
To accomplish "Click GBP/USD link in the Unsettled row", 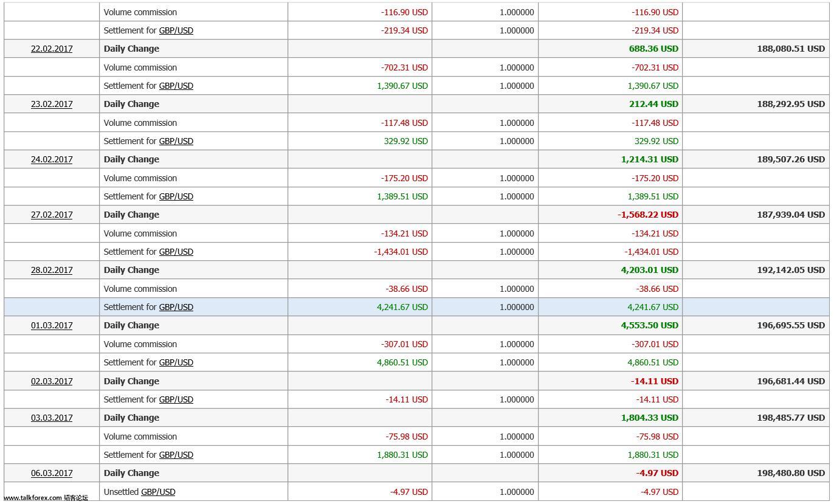I will (x=158, y=492).
